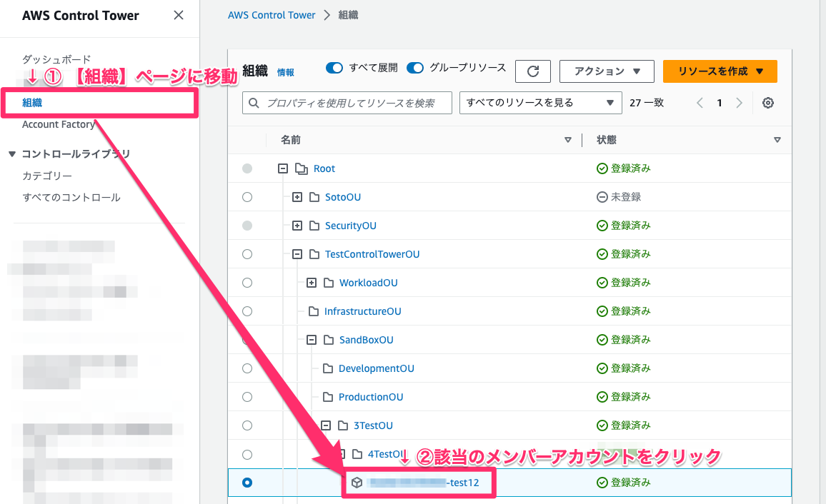Click the test12 account cube icon
Screen dimensions: 826x504
[x=357, y=483]
